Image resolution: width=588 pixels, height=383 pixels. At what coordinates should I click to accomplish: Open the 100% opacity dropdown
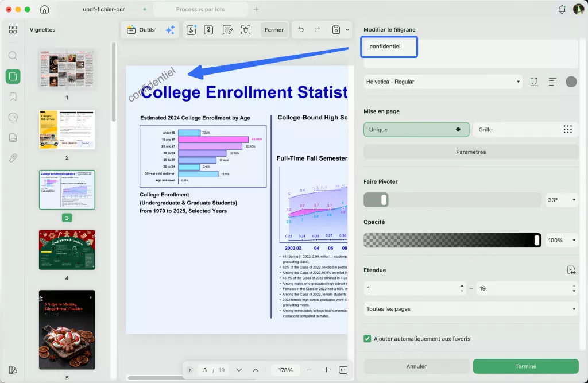(x=562, y=241)
